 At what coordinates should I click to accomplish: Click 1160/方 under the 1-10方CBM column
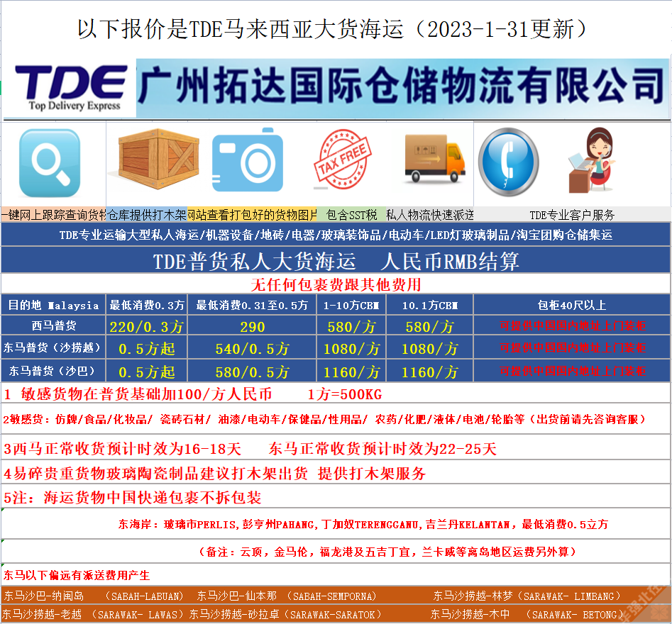click(351, 372)
